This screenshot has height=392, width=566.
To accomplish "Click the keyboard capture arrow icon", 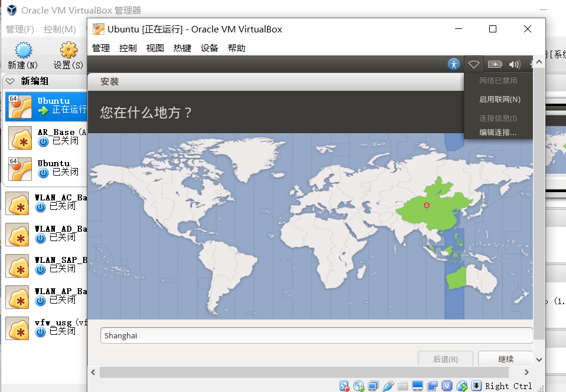I will point(476,386).
